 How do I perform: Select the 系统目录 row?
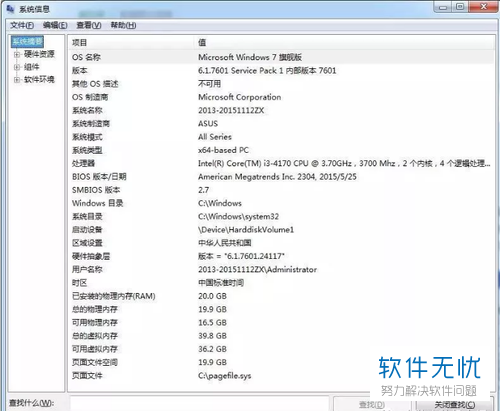point(281,217)
